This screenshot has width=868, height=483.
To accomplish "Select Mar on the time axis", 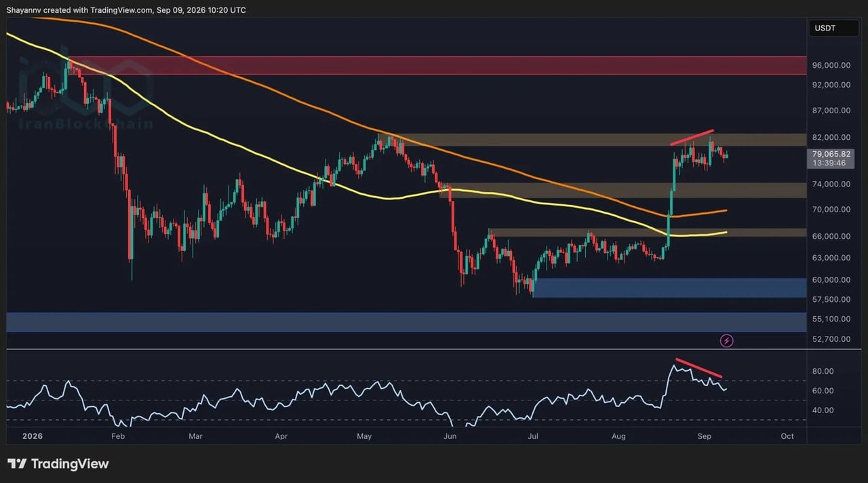I will click(x=196, y=436).
